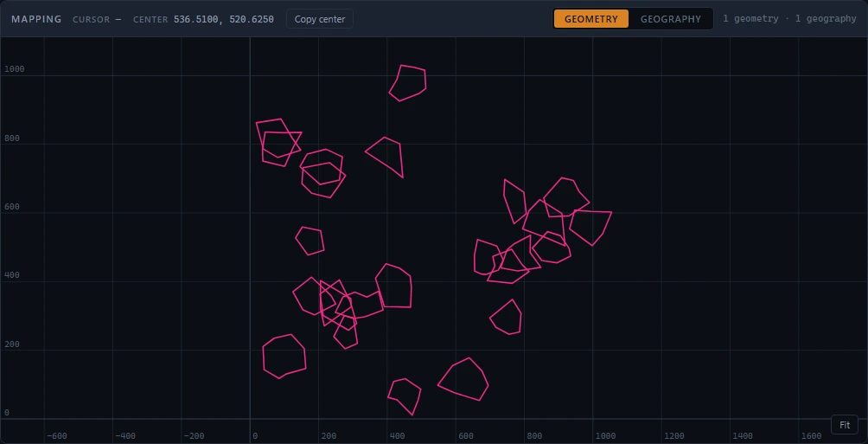Click the x-axis label 600
The width and height of the screenshot is (868, 444).
click(x=466, y=436)
